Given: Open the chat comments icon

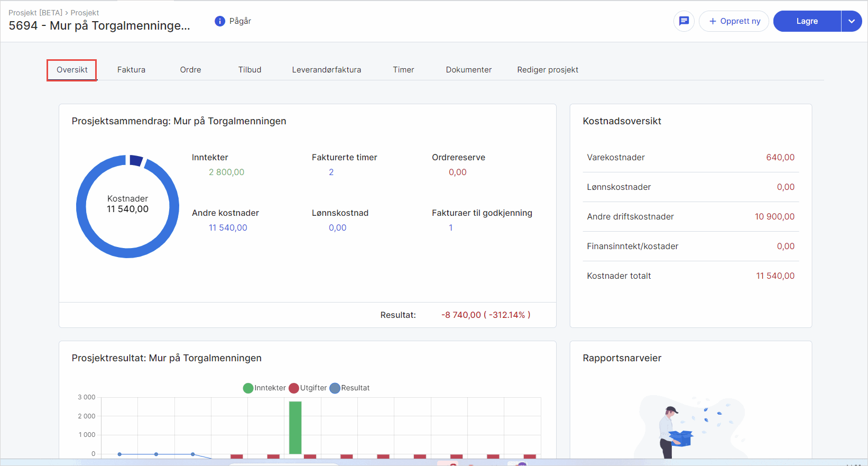Looking at the screenshot, I should pyautogui.click(x=684, y=21).
